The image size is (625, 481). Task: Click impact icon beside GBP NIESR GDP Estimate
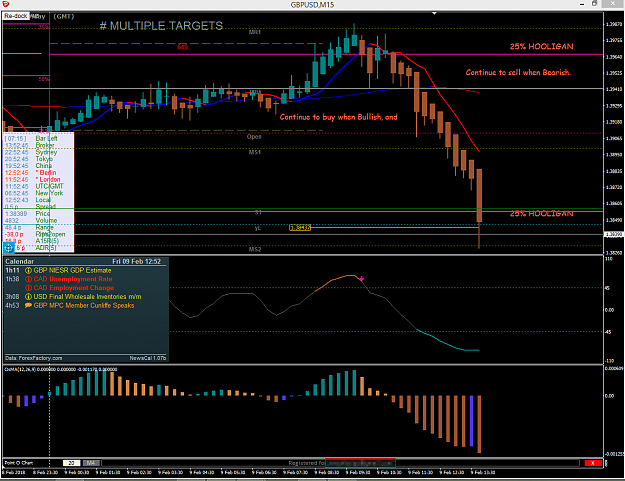pos(28,271)
